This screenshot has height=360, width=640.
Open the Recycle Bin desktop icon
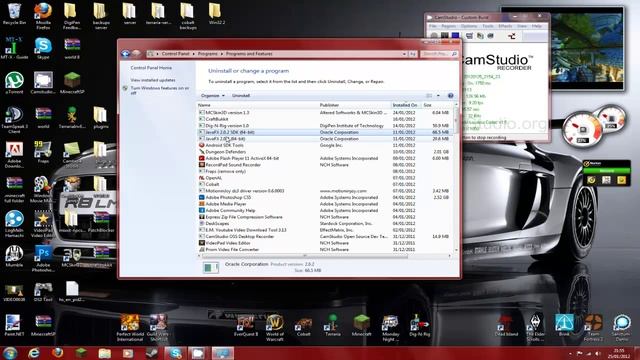point(14,14)
